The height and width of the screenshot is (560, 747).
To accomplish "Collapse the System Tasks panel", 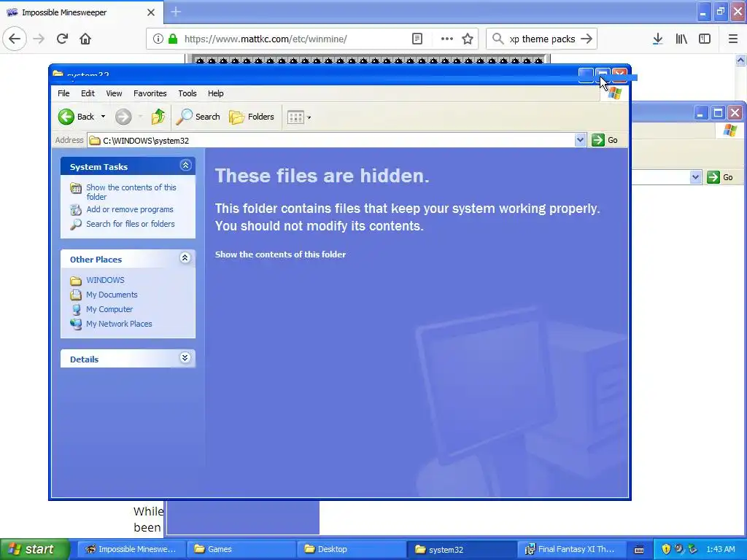I will pos(185,166).
